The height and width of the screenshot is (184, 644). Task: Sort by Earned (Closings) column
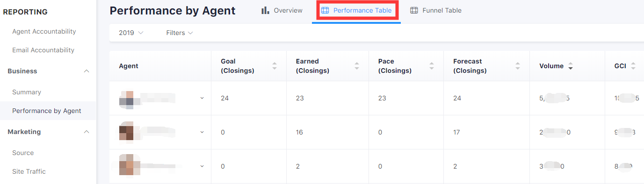click(x=357, y=66)
